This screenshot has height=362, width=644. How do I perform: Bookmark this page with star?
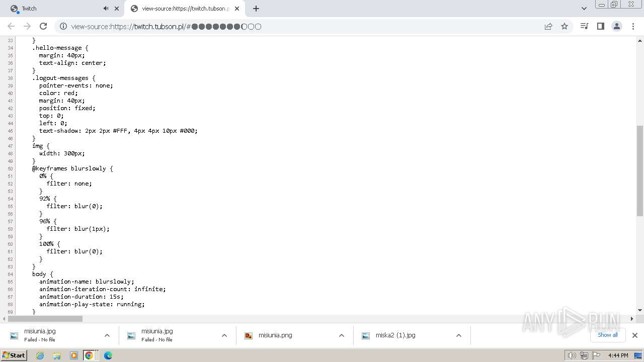(565, 26)
